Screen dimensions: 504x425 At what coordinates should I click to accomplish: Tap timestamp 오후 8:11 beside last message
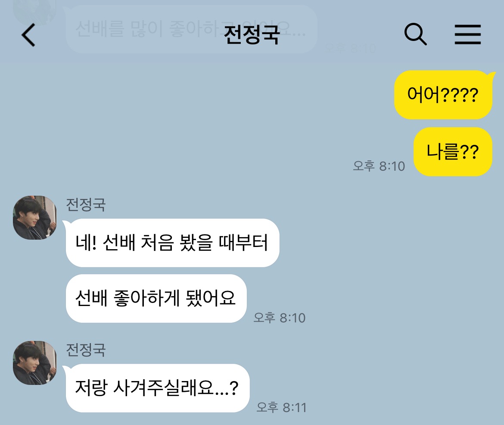click(x=281, y=407)
